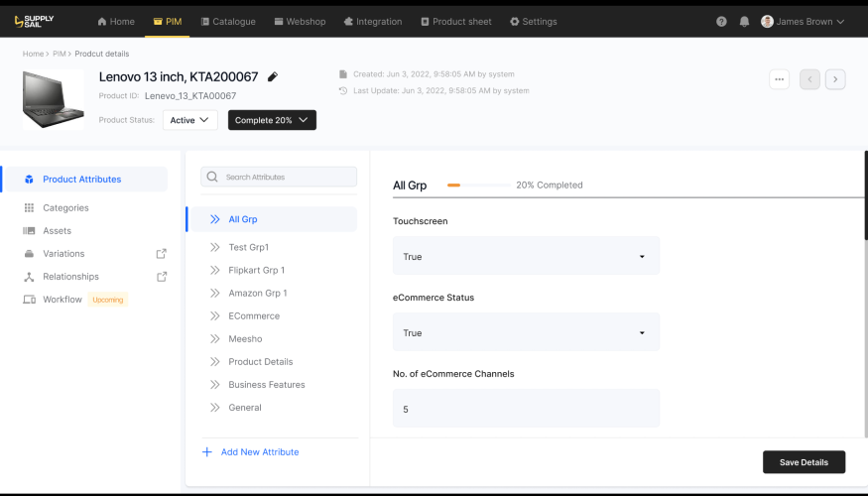
Task: Click the Assets sidebar icon
Action: 29,231
